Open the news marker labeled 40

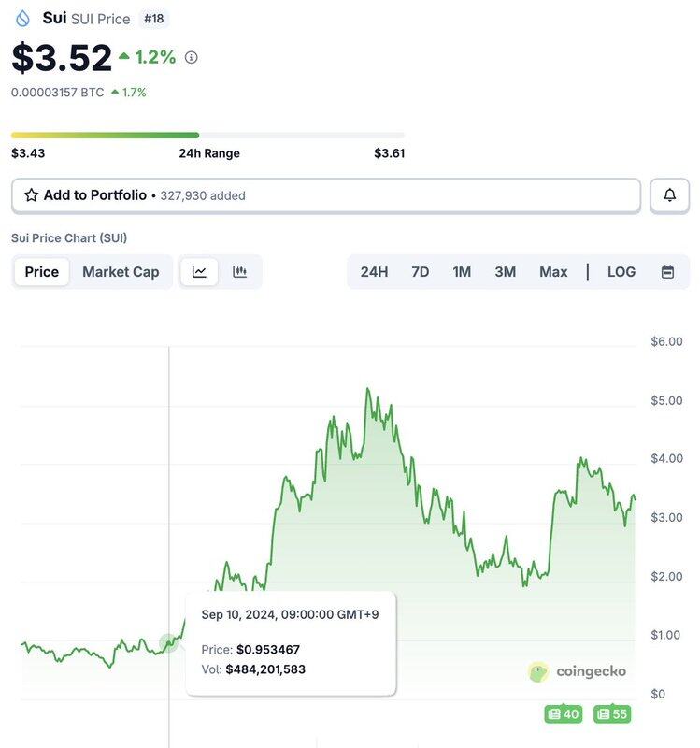564,713
